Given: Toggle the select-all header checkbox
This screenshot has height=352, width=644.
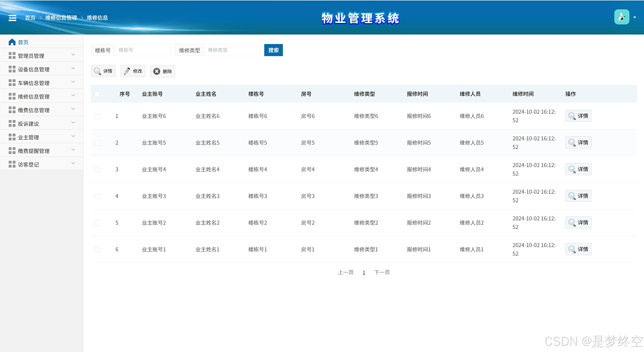Looking at the screenshot, I should point(97,94).
